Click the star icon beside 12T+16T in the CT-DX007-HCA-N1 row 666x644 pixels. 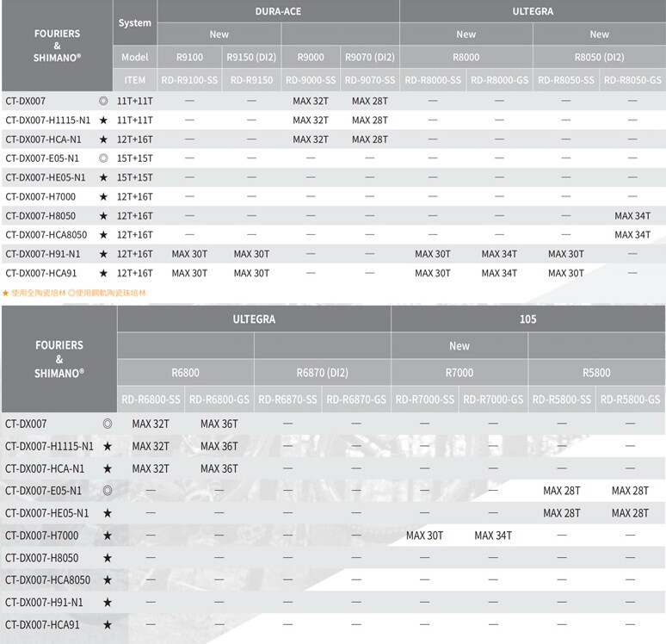coord(103,139)
